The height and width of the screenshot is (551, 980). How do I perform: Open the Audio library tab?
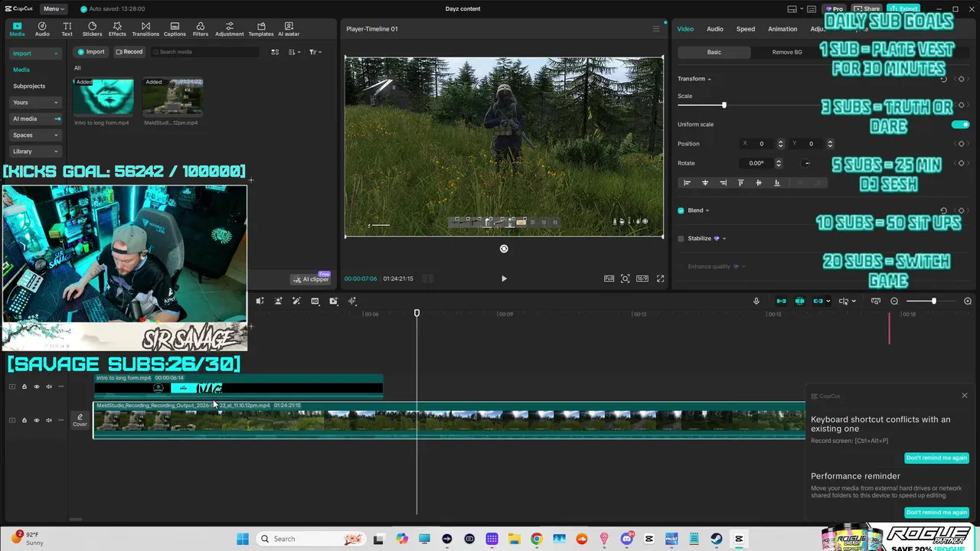click(42, 29)
